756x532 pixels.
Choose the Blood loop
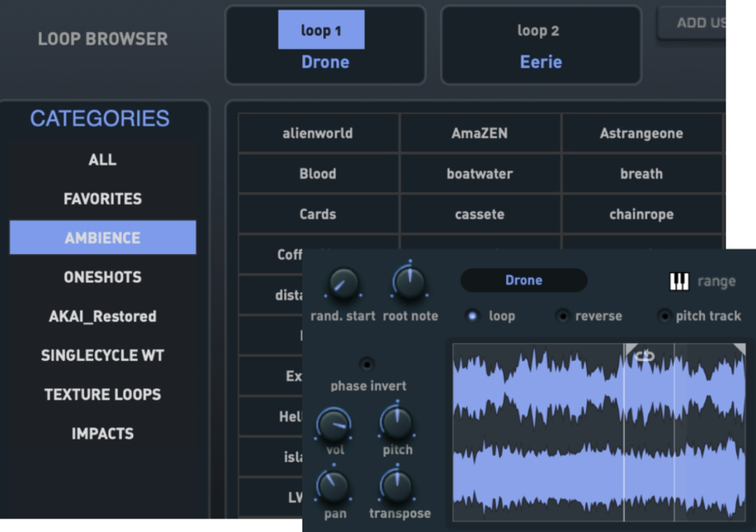tap(318, 174)
